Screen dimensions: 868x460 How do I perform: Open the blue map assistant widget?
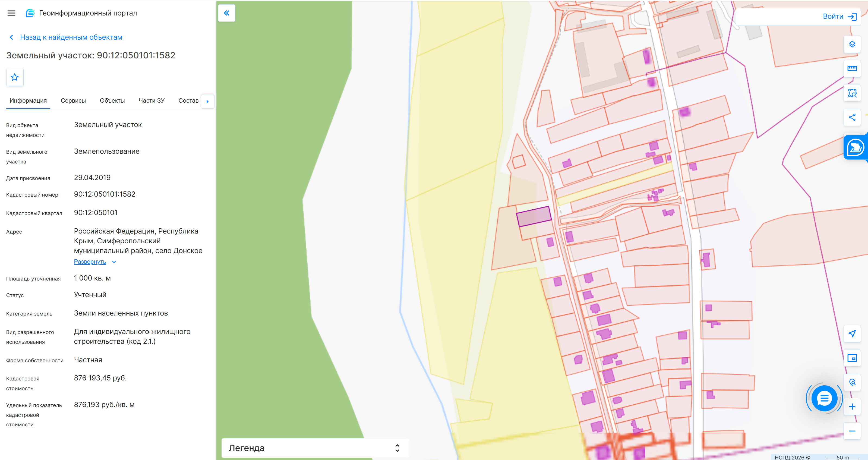[x=856, y=147]
